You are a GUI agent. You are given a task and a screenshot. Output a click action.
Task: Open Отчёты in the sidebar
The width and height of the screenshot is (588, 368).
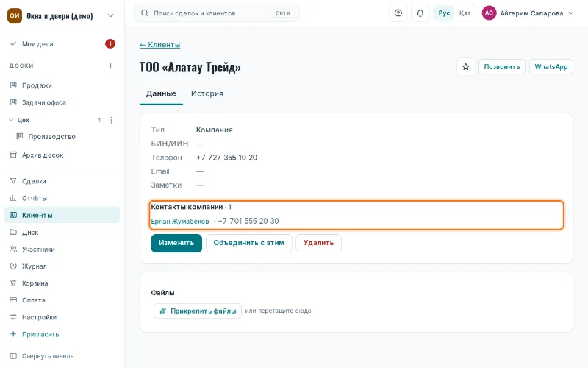[x=62, y=198]
